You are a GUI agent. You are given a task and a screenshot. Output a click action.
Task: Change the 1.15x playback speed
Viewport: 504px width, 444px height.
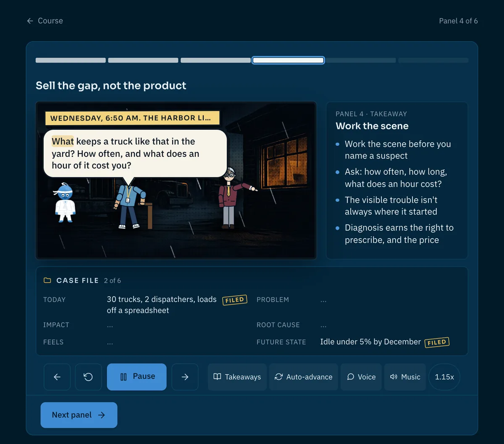tap(444, 377)
